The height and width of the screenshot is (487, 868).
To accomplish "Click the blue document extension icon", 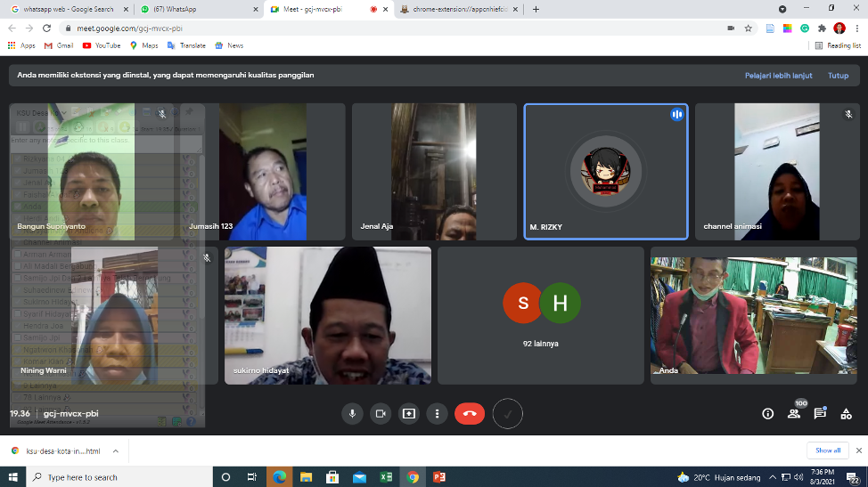I will click(770, 28).
